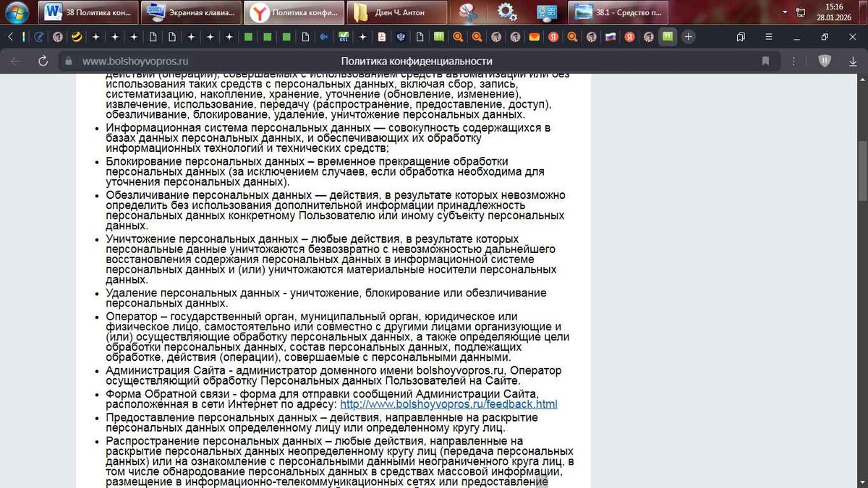Screen dimensions: 868x488
Task: Click the 'Информационная система персональных данных' paragraph
Action: point(328,138)
